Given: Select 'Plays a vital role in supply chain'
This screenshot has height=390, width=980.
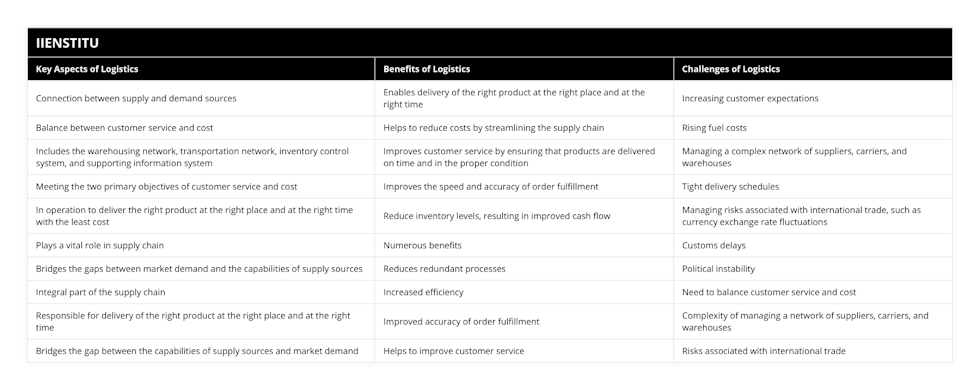Looking at the screenshot, I should pyautogui.click(x=201, y=246).
